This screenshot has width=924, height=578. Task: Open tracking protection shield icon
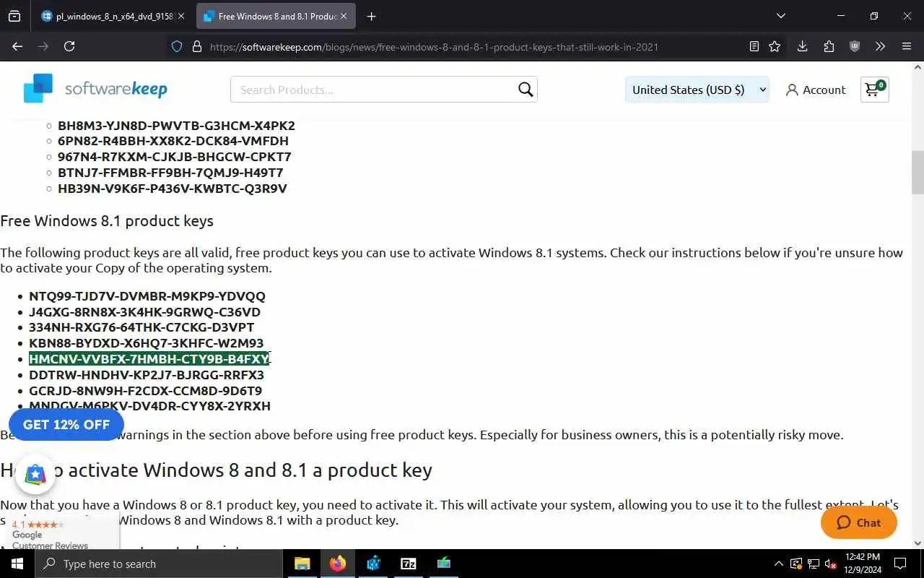(x=176, y=46)
